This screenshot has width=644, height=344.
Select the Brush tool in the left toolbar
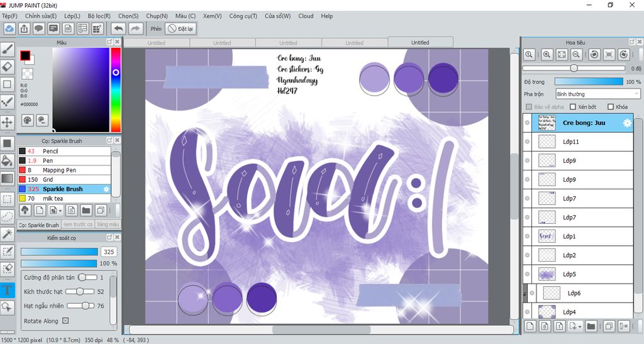[8, 49]
